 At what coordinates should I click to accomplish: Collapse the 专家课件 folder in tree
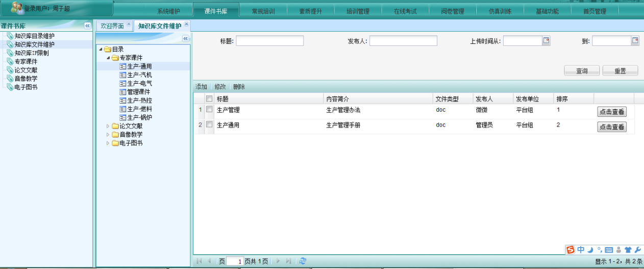[x=108, y=58]
